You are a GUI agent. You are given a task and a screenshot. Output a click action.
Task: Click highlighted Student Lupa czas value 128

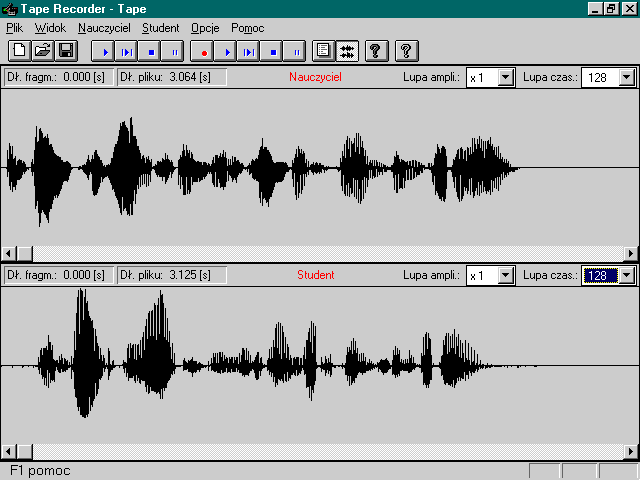pyautogui.click(x=600, y=276)
